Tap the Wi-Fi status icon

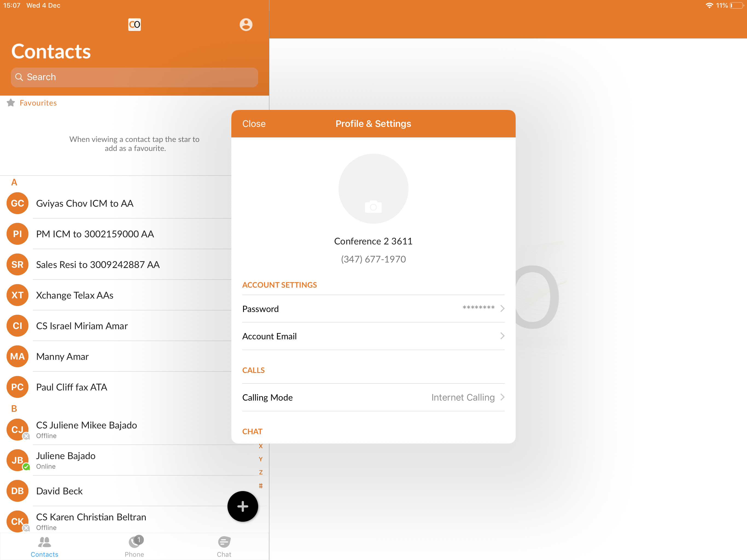coord(710,5)
